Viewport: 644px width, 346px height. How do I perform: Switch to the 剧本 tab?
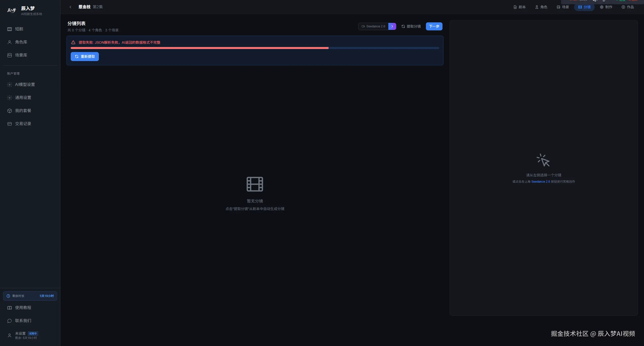click(519, 7)
